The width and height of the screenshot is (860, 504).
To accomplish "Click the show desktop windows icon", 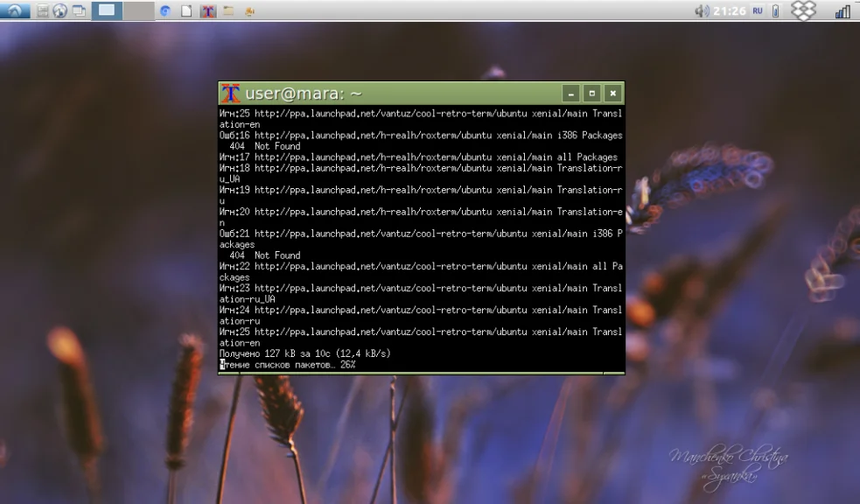I will [x=79, y=10].
